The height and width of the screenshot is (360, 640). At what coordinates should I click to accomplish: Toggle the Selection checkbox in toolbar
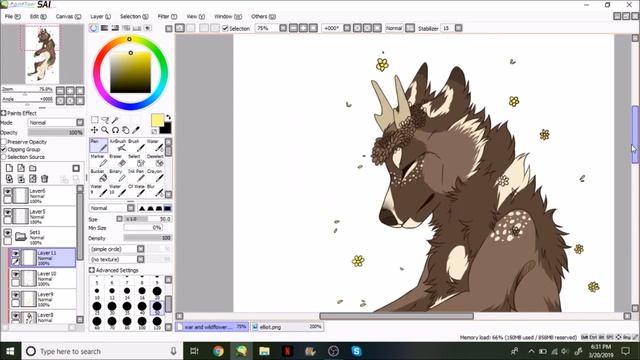(x=225, y=28)
